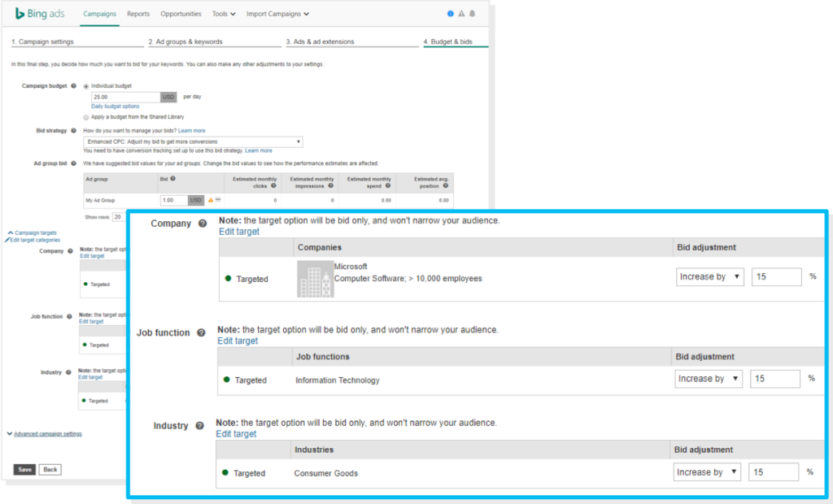
Task: Collapse the Campaign targets section
Action: [33, 232]
